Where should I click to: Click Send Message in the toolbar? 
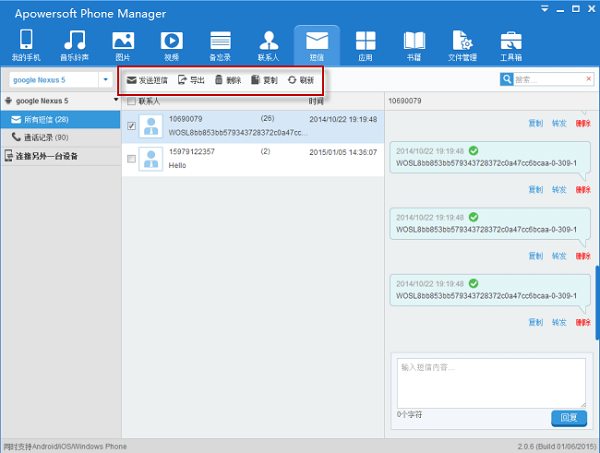(147, 79)
